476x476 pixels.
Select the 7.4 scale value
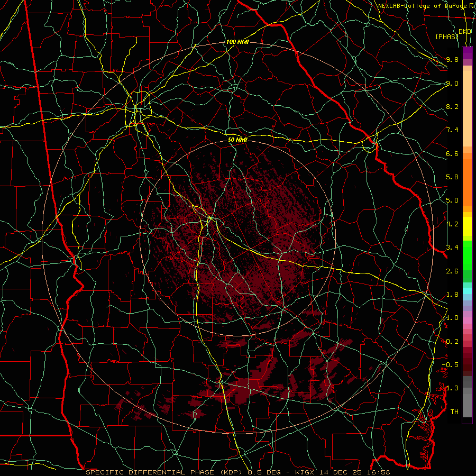coord(452,130)
